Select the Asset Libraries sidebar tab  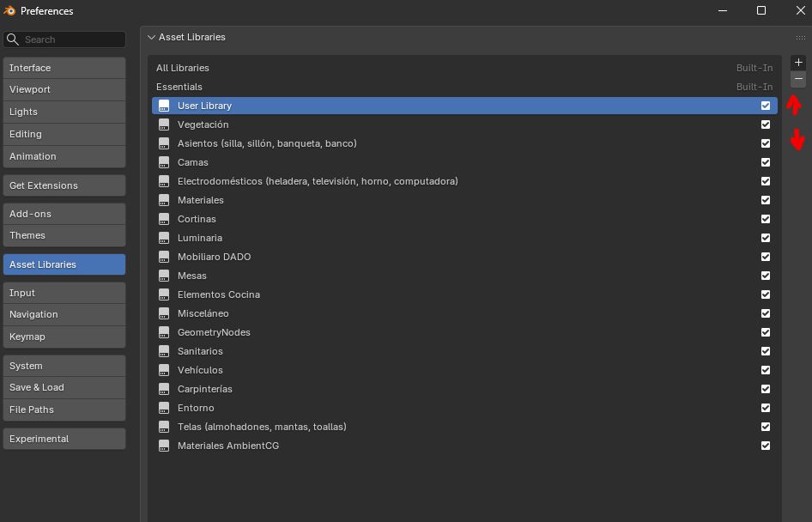[64, 264]
